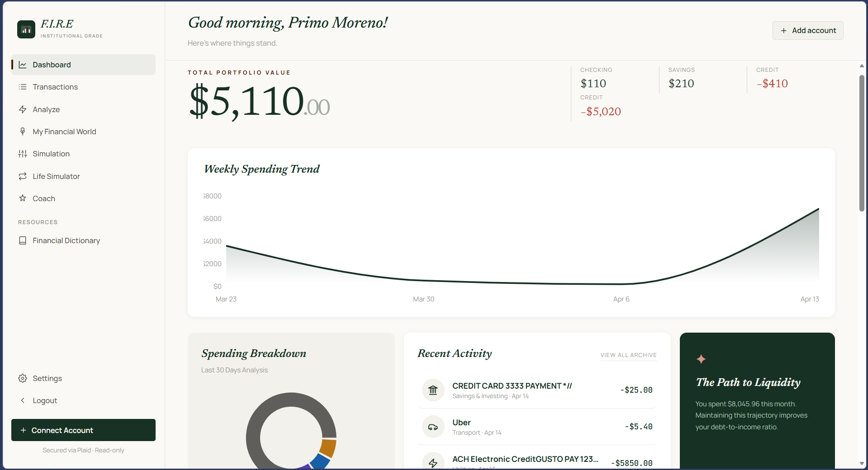Click the Analyze lightning bolt icon

click(23, 109)
